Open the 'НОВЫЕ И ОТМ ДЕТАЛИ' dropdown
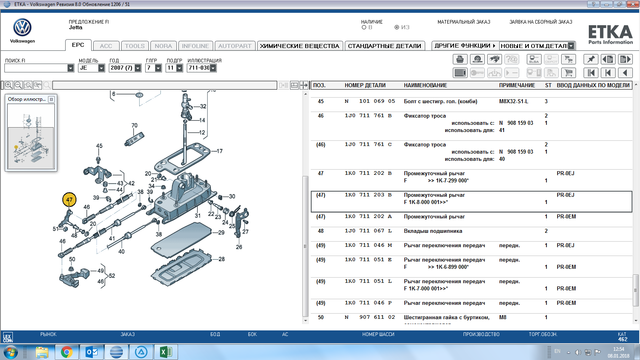Screen dimensions: 640x360 (571, 46)
